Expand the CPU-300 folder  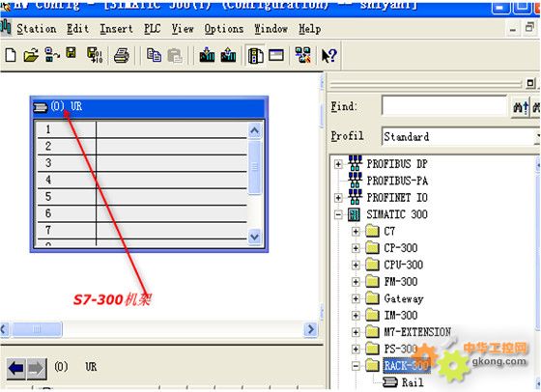[x=356, y=266]
